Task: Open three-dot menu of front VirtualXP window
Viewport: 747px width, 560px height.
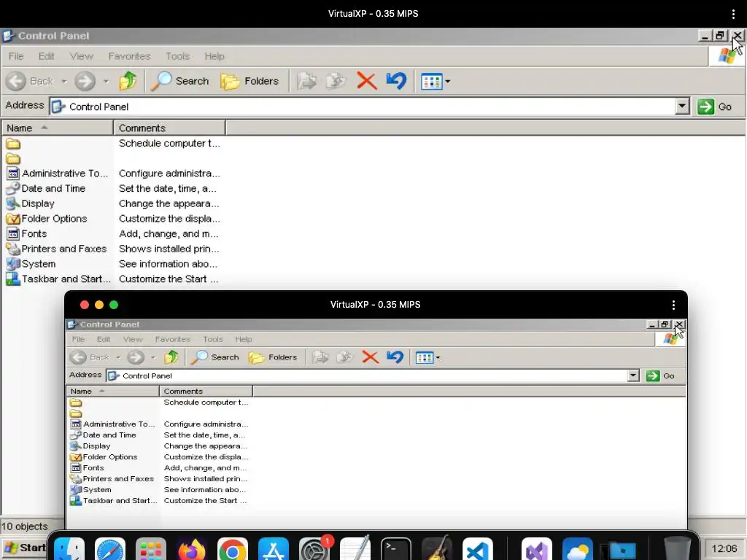Action: 673,305
